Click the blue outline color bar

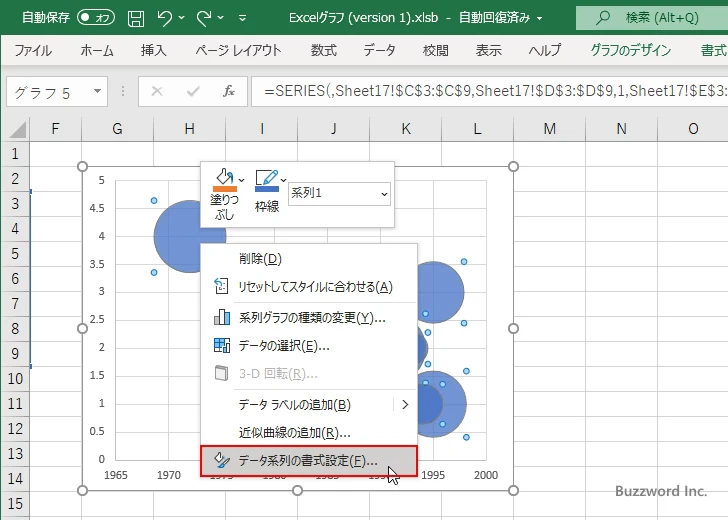(267, 189)
